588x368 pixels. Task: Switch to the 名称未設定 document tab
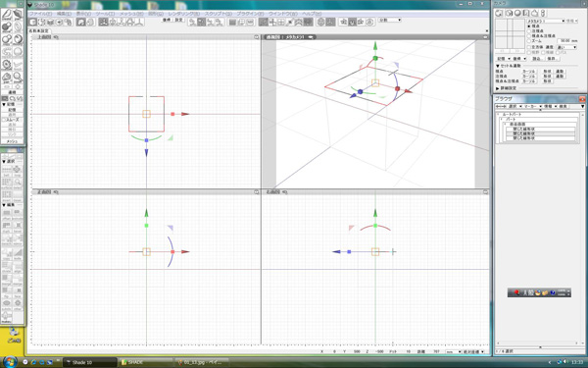[x=38, y=30]
